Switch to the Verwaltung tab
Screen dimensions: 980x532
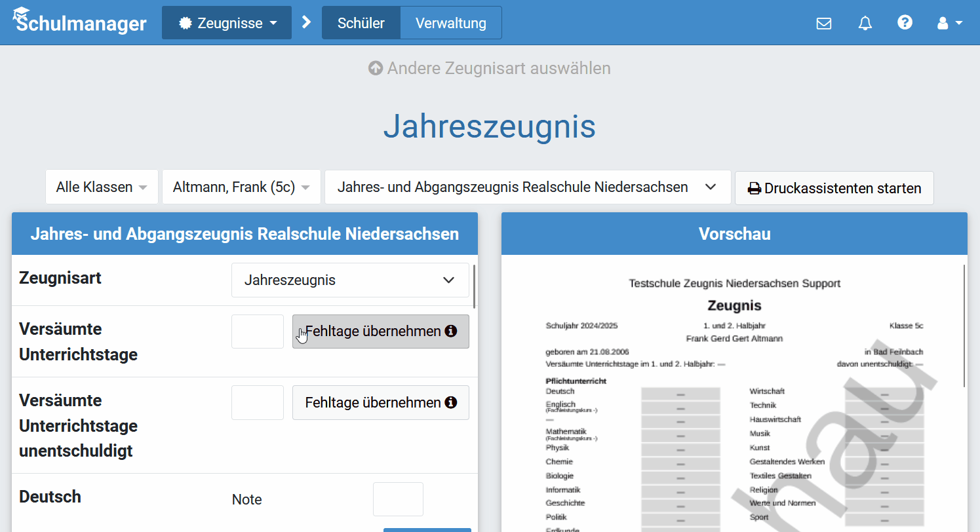pos(451,22)
